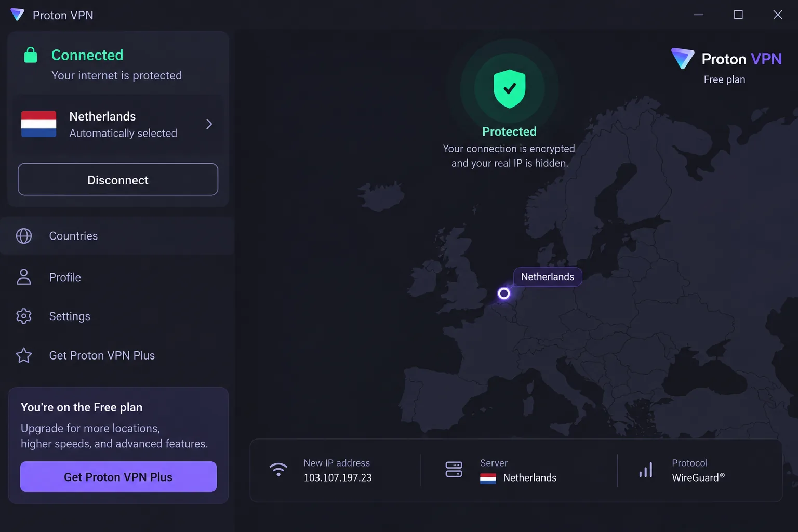Maximize the Proton VPN window
The width and height of the screenshot is (798, 532).
tap(738, 15)
